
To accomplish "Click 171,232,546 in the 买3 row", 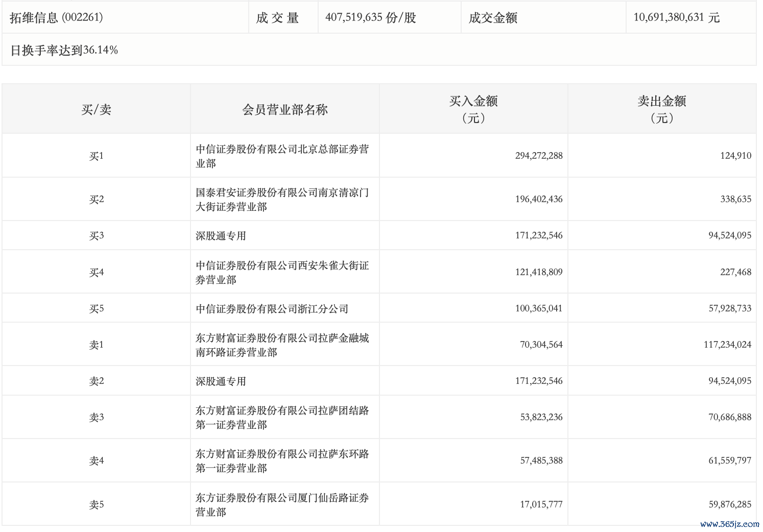I will point(539,235).
